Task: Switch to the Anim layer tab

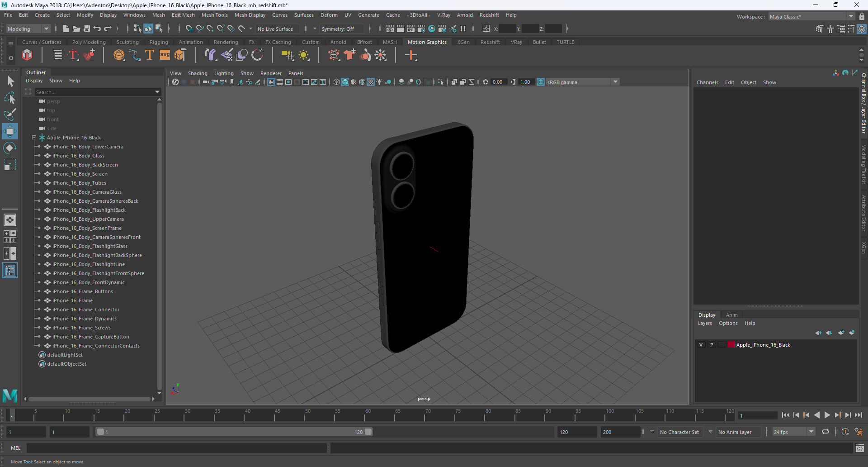Action: click(x=731, y=315)
